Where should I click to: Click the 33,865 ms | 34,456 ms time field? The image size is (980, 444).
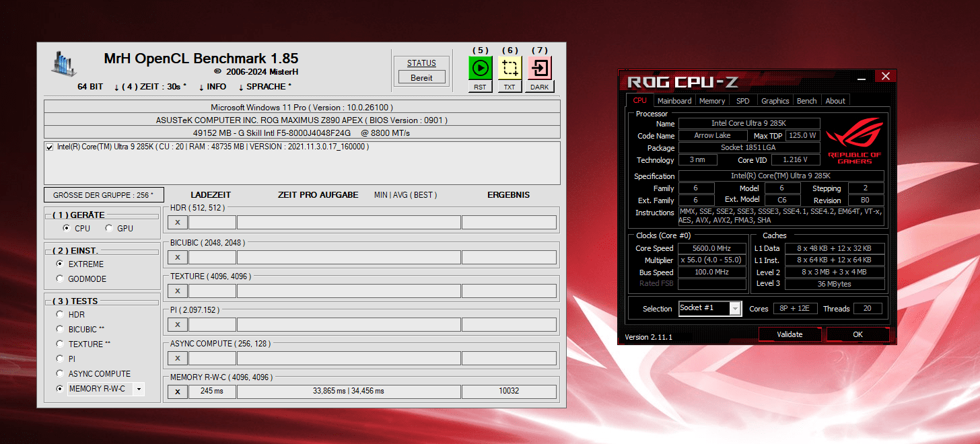click(349, 391)
